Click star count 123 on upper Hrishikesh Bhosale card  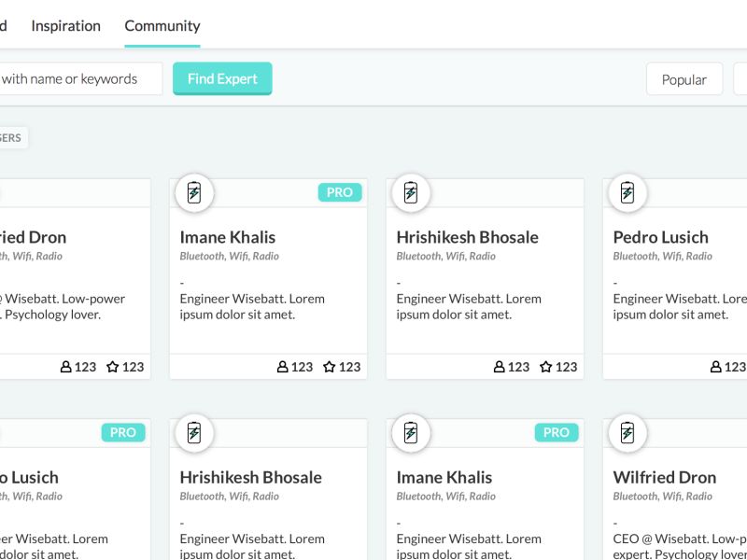[567, 367]
